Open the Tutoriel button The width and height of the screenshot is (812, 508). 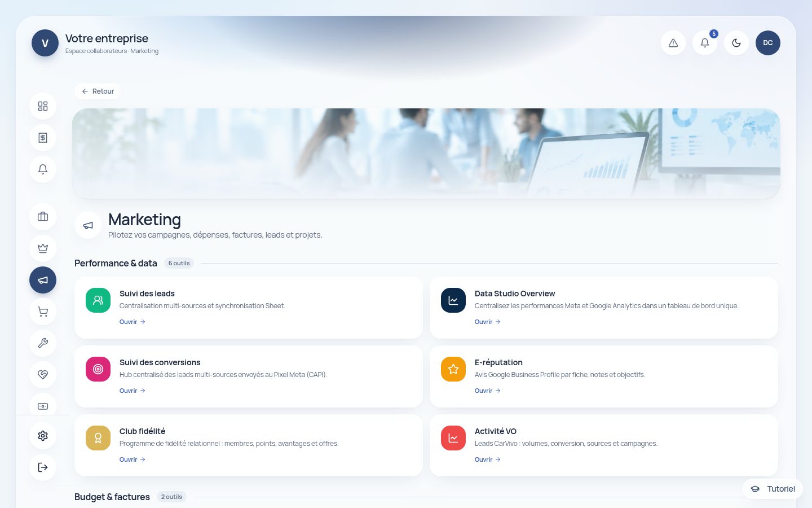click(x=773, y=489)
